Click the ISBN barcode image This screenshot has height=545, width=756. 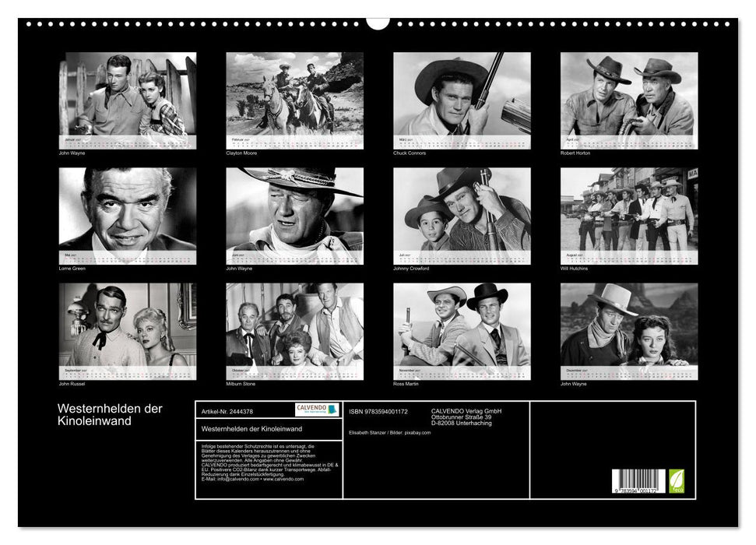pyautogui.click(x=639, y=481)
